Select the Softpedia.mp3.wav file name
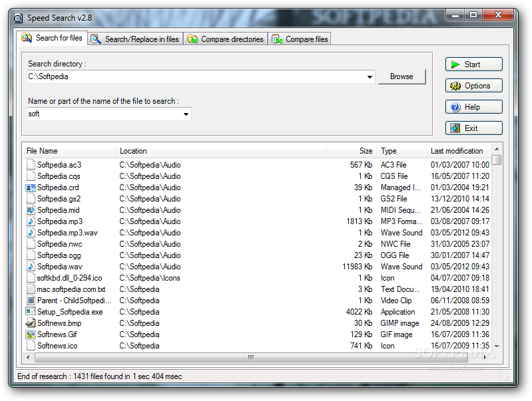532x401 pixels. click(x=67, y=233)
